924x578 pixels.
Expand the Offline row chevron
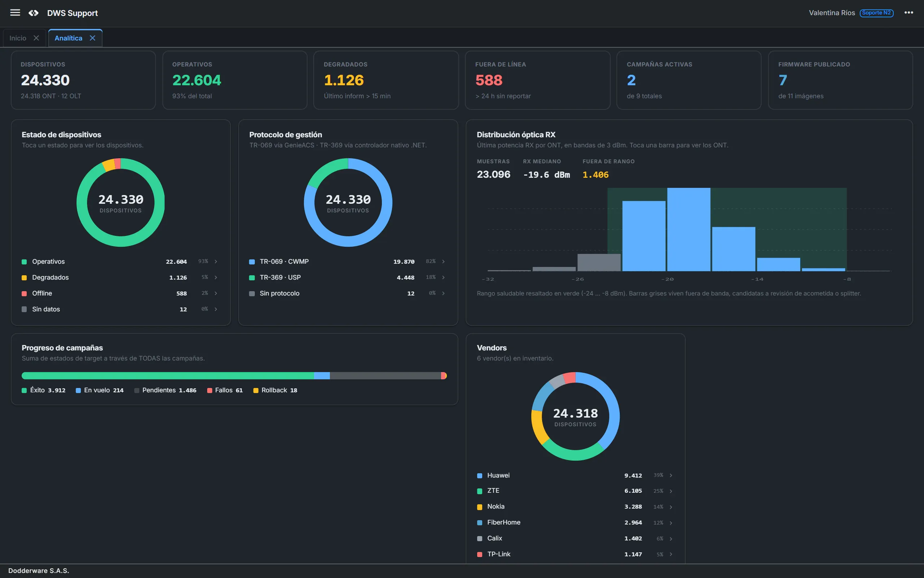216,293
